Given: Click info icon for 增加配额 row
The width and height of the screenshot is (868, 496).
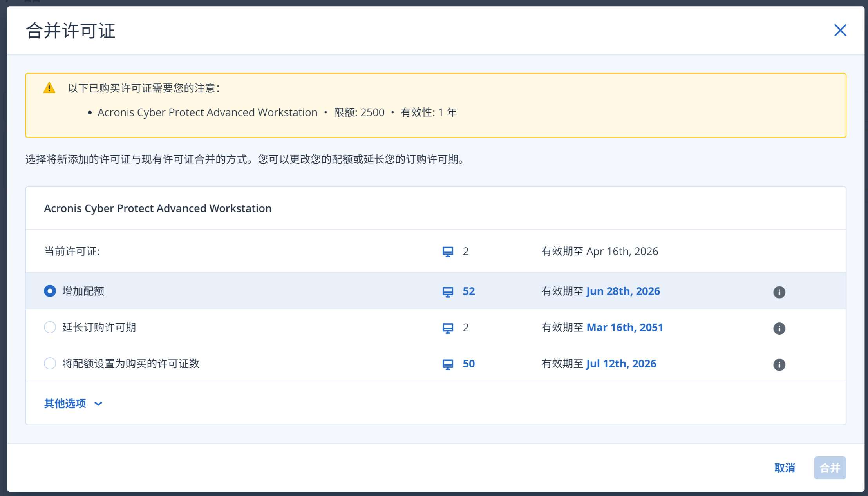Looking at the screenshot, I should [x=779, y=292].
